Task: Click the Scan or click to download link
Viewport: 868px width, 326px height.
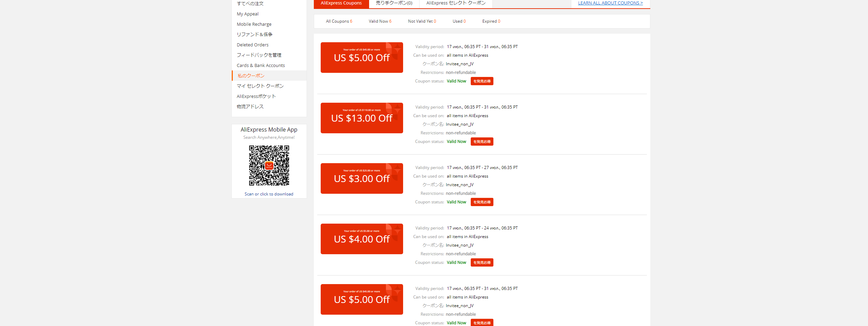Action: [x=269, y=194]
